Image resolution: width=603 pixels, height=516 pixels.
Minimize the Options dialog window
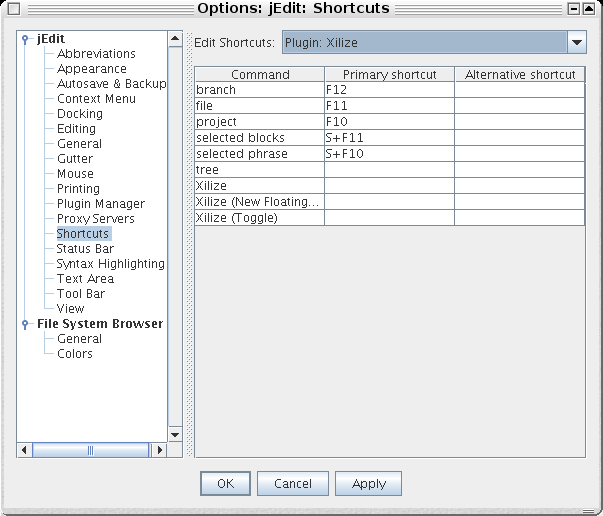click(573, 8)
